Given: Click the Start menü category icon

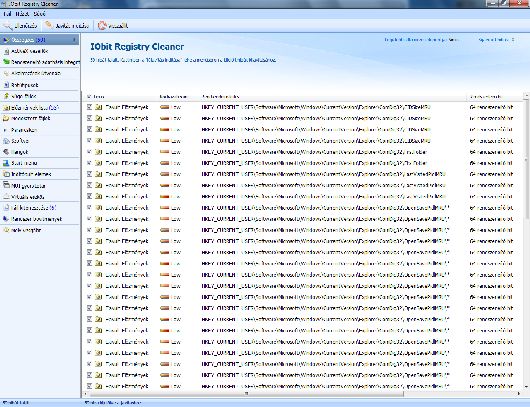Looking at the screenshot, I should 6,163.
